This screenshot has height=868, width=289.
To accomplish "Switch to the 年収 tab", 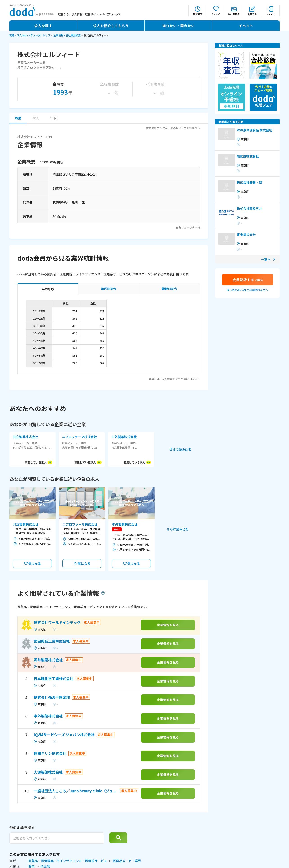I will (x=53, y=118).
